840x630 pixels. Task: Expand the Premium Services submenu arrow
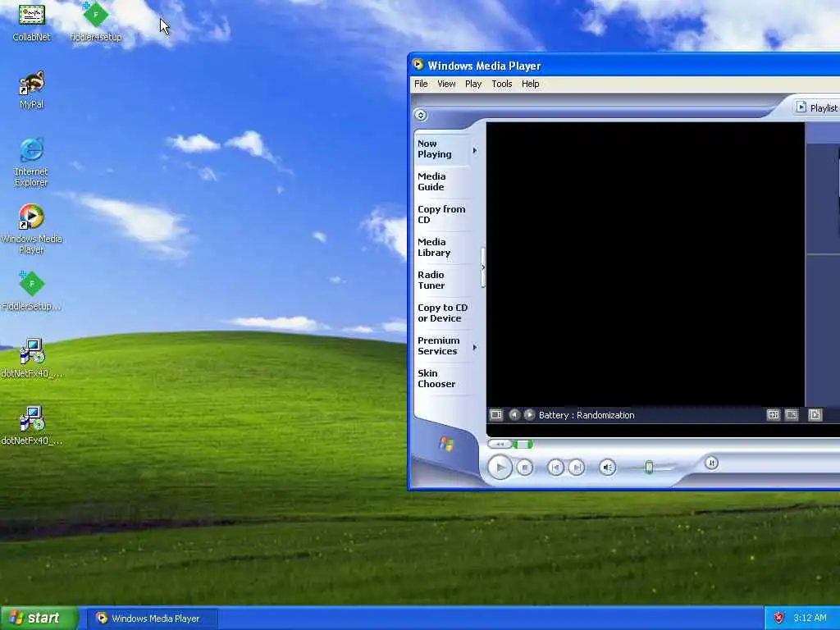click(475, 347)
